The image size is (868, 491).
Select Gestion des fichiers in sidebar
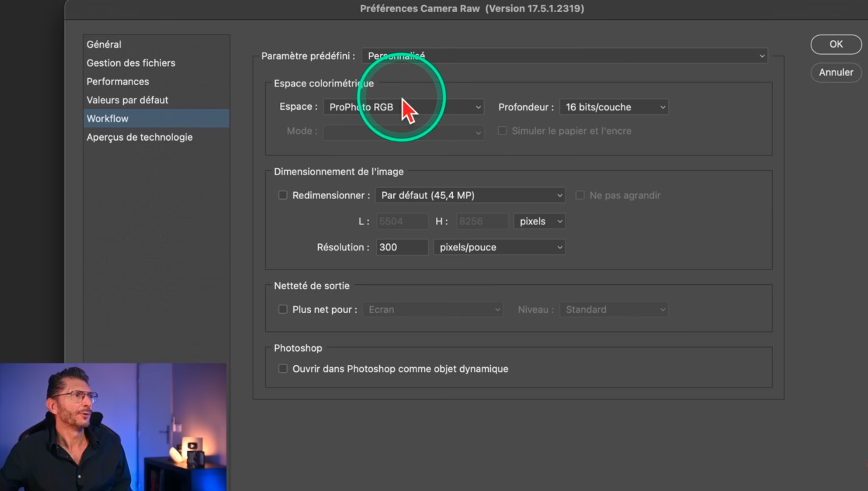pos(131,63)
